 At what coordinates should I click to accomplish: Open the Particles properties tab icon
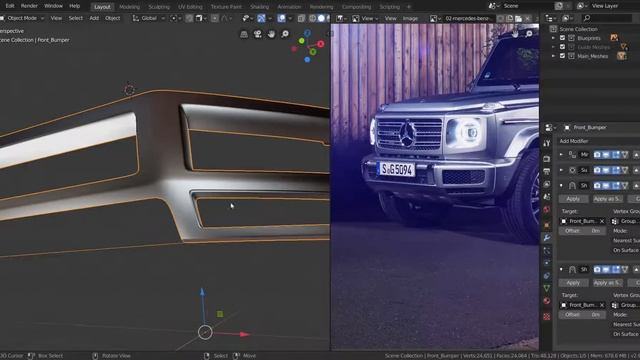click(547, 251)
